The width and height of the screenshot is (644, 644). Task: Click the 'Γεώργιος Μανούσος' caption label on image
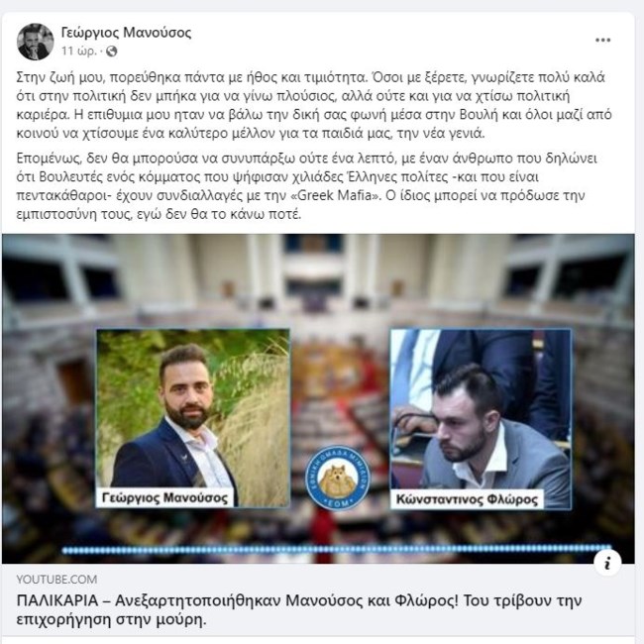164,497
